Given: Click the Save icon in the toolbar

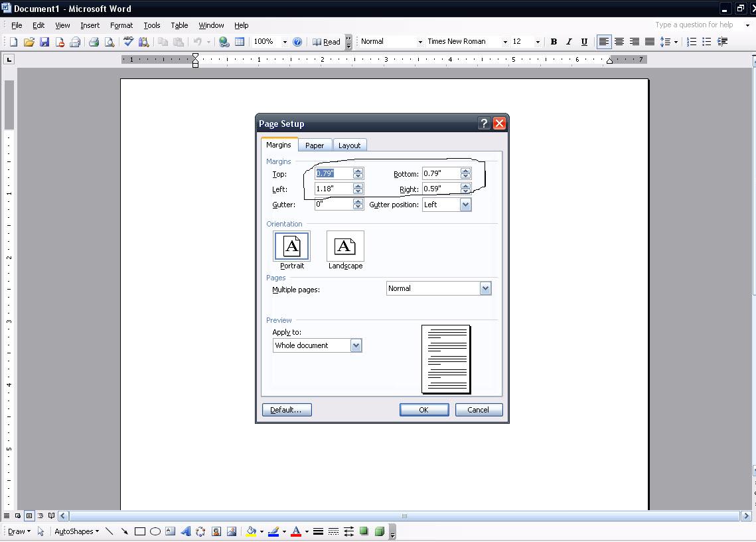Looking at the screenshot, I should tap(44, 42).
